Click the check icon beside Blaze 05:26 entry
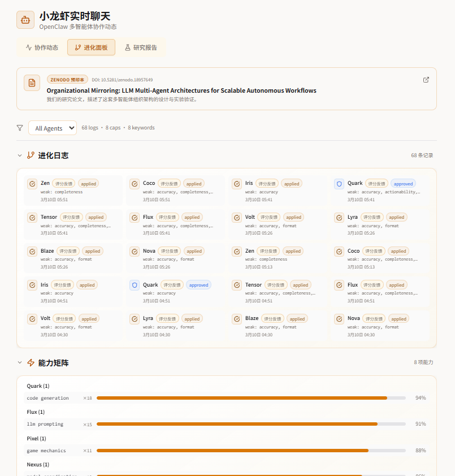Viewport: 455px width, 476px height. click(x=32, y=252)
